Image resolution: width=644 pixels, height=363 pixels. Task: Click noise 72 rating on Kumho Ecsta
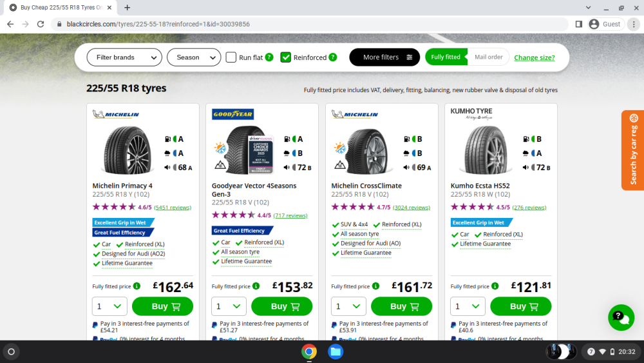point(536,168)
